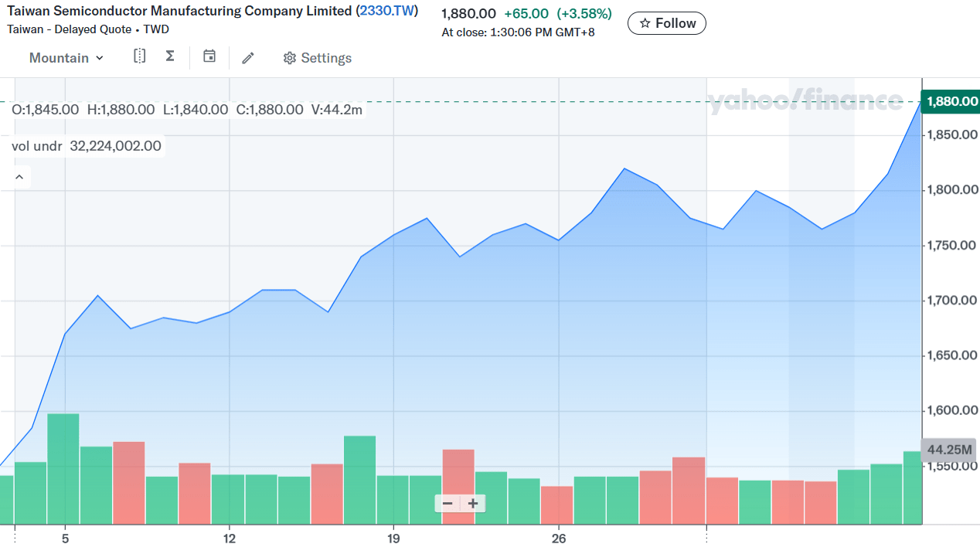Open the sigma indicators icon
The image size is (980, 544).
coord(170,56)
